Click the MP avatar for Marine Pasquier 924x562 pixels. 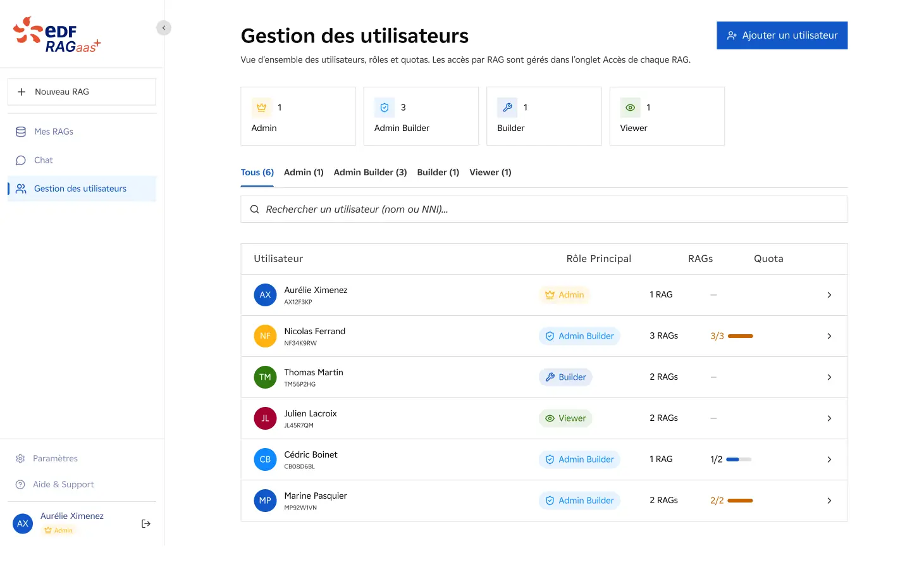click(x=265, y=501)
